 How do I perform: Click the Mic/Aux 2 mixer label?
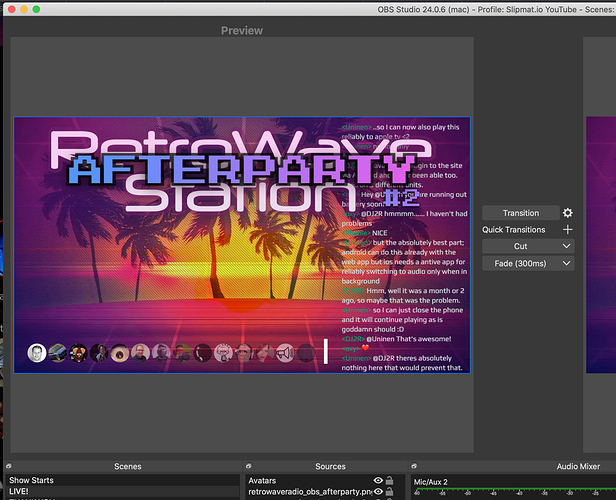pyautogui.click(x=431, y=482)
